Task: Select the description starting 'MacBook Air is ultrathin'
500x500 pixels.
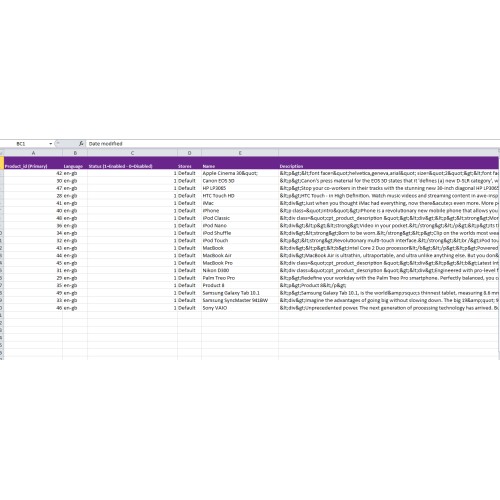Action: click(x=389, y=255)
